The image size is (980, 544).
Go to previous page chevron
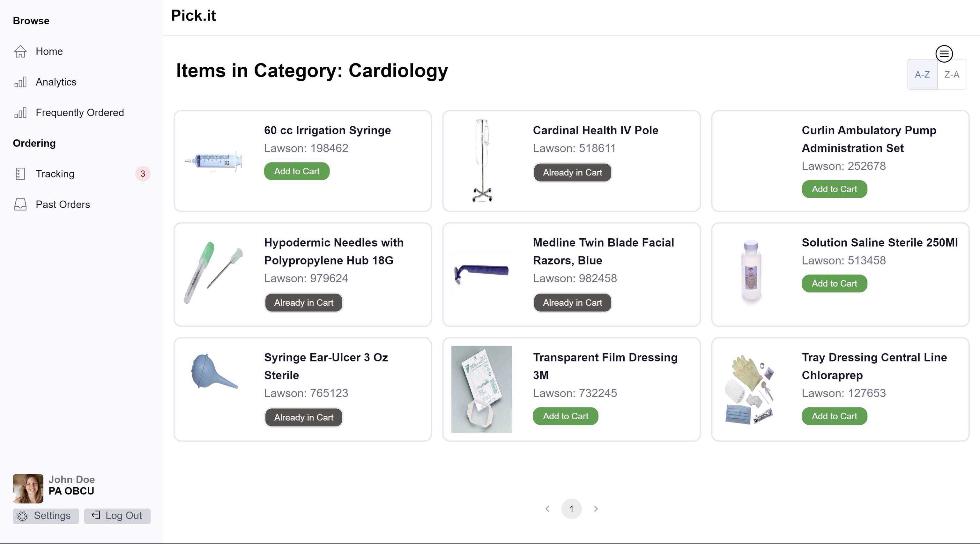tap(547, 509)
